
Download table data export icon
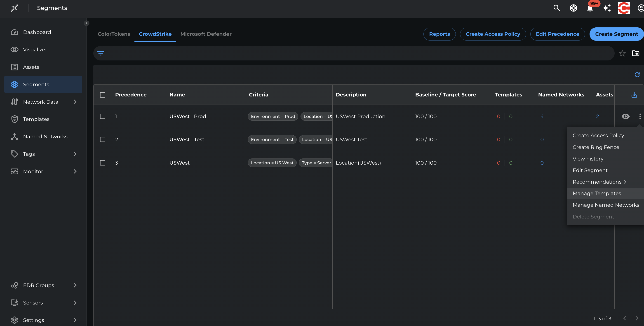pos(634,95)
